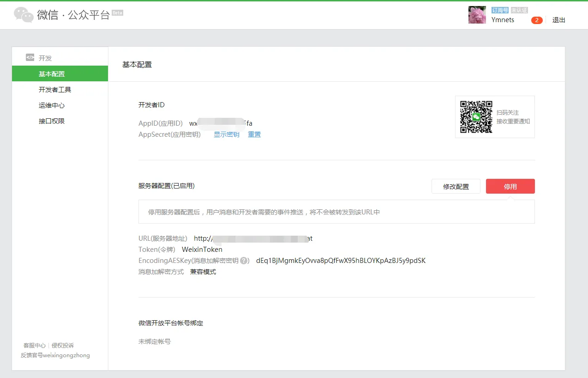Viewport: 588px width, 378px height.
Task: Click the EncodingAESKey help question icon
Action: (245, 261)
